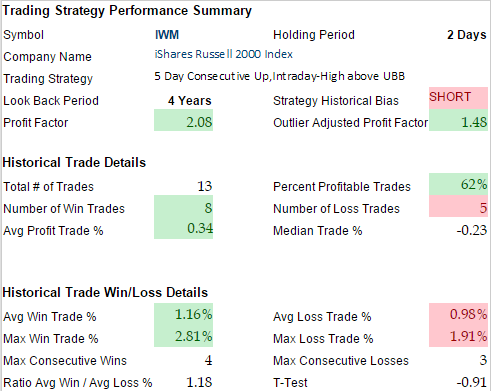This screenshot has width=491, height=391.
Task: Select the Avg Win Trade 1.16% cell
Action: pos(183,314)
